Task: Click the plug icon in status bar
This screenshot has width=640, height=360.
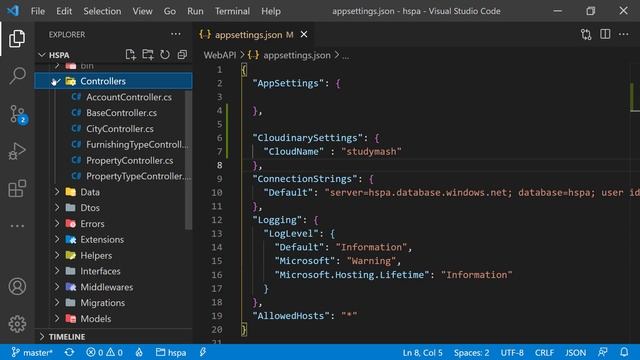Action: point(203,352)
